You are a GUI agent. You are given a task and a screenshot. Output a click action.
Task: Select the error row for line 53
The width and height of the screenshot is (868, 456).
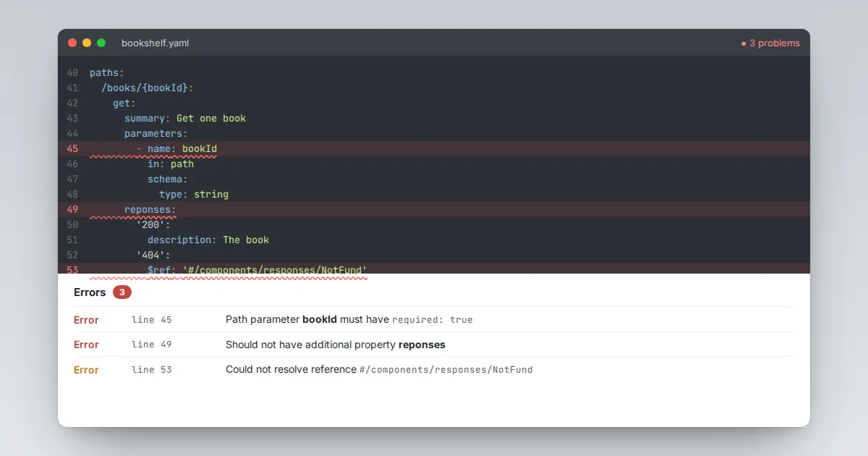click(x=434, y=370)
